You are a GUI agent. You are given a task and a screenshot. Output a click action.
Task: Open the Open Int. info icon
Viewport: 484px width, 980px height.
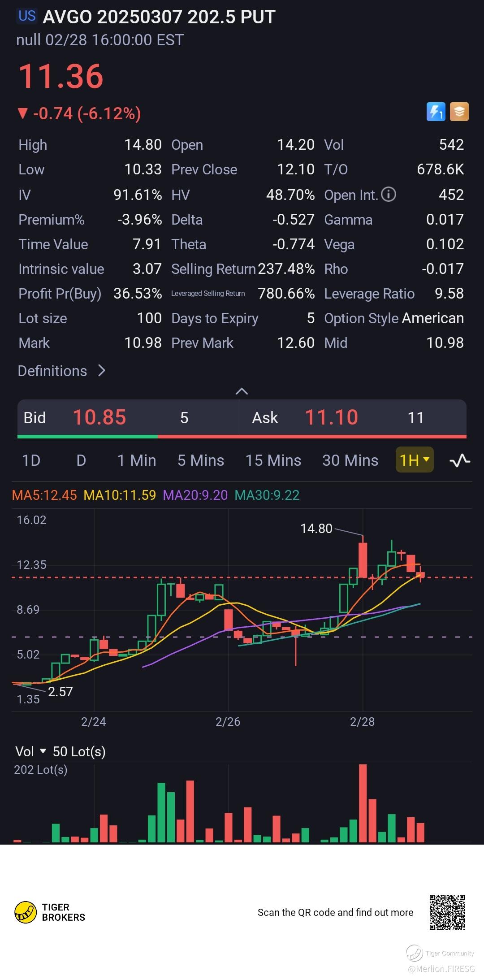[389, 195]
